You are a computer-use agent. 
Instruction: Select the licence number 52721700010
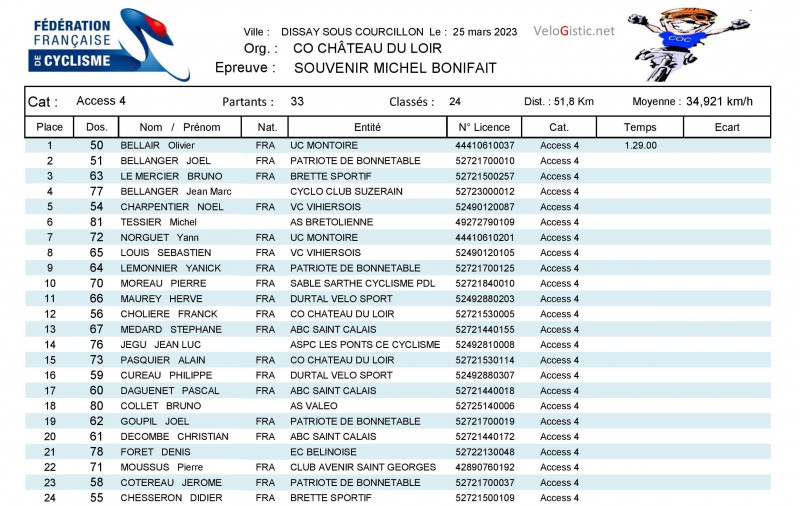coord(484,161)
